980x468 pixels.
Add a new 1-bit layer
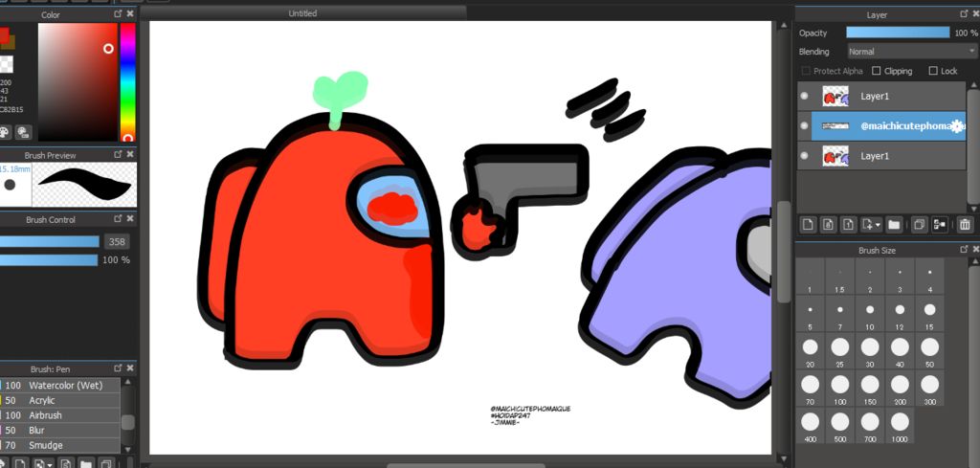click(848, 224)
